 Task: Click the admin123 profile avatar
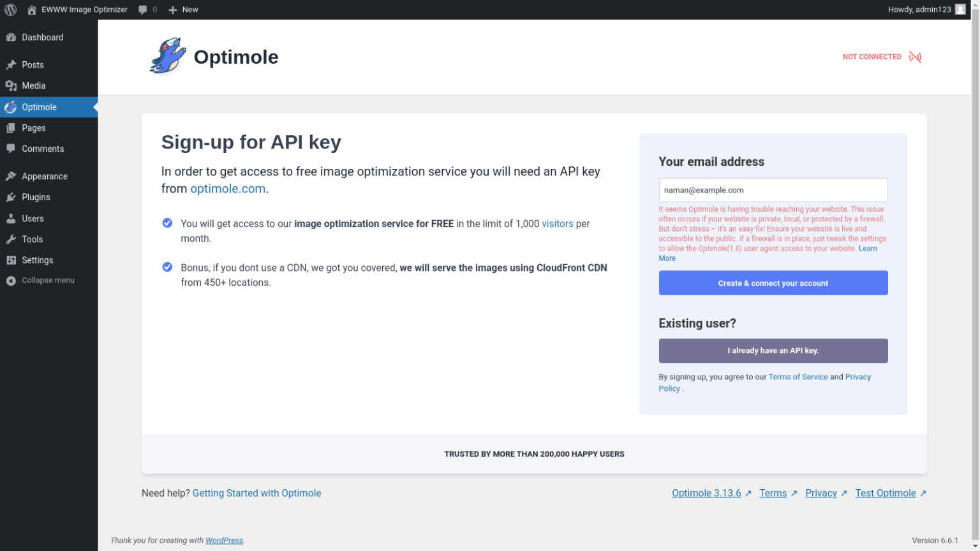click(x=960, y=9)
